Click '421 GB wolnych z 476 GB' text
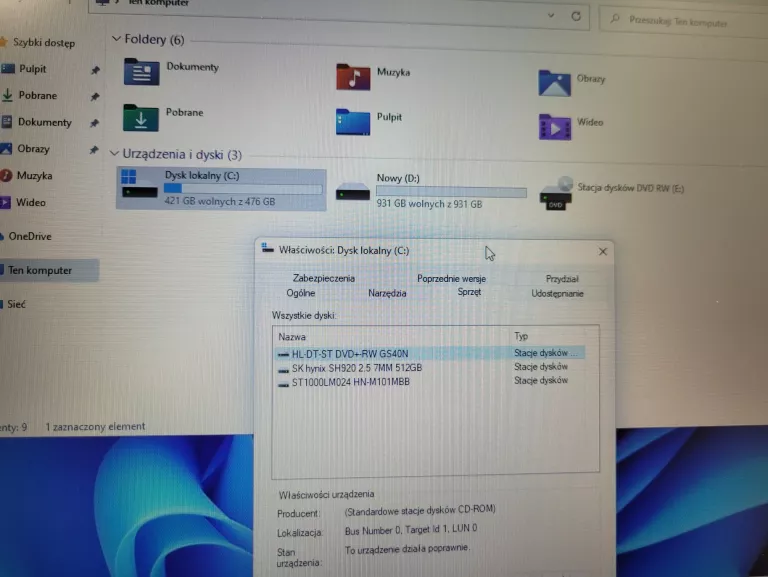This screenshot has width=768, height=577. point(219,201)
